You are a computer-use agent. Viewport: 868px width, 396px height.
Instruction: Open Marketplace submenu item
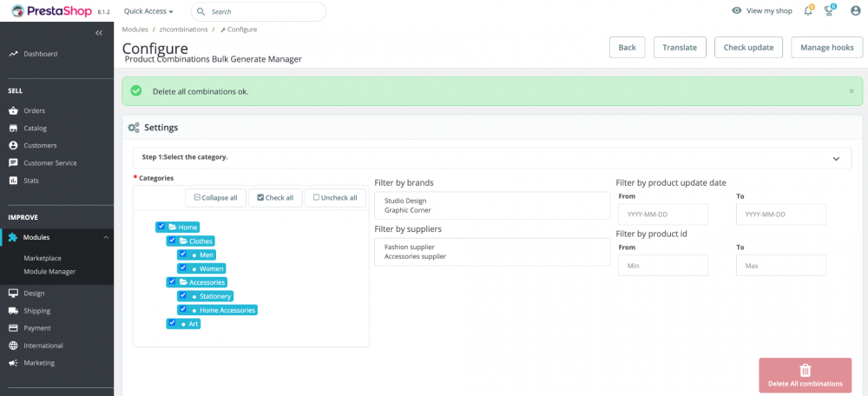coord(43,258)
